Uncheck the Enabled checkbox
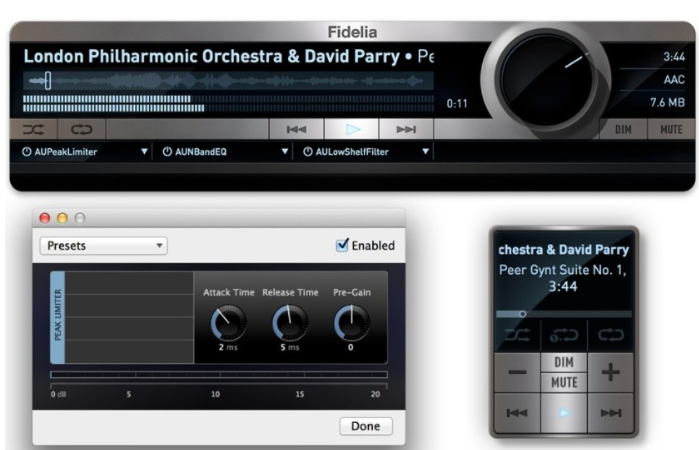 (x=342, y=245)
